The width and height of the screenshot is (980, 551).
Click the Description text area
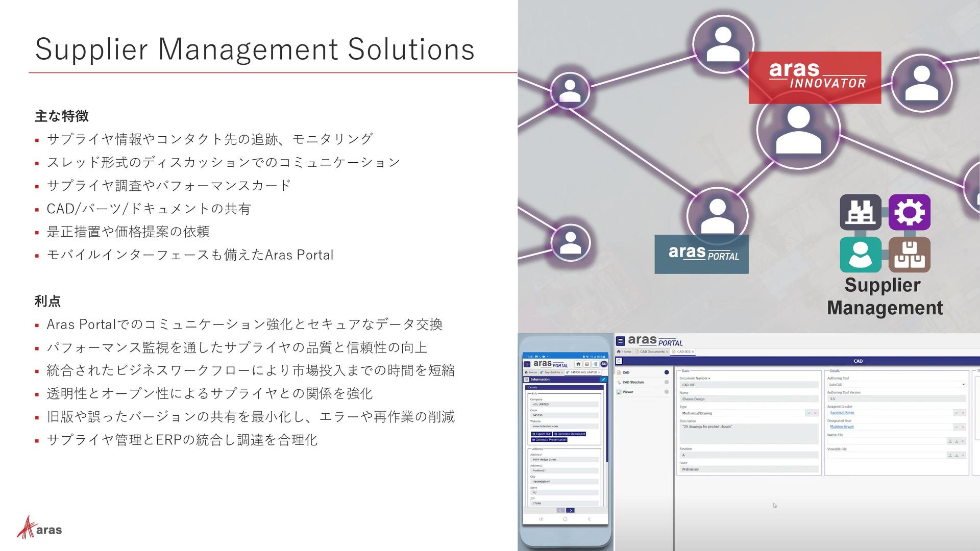point(749,434)
